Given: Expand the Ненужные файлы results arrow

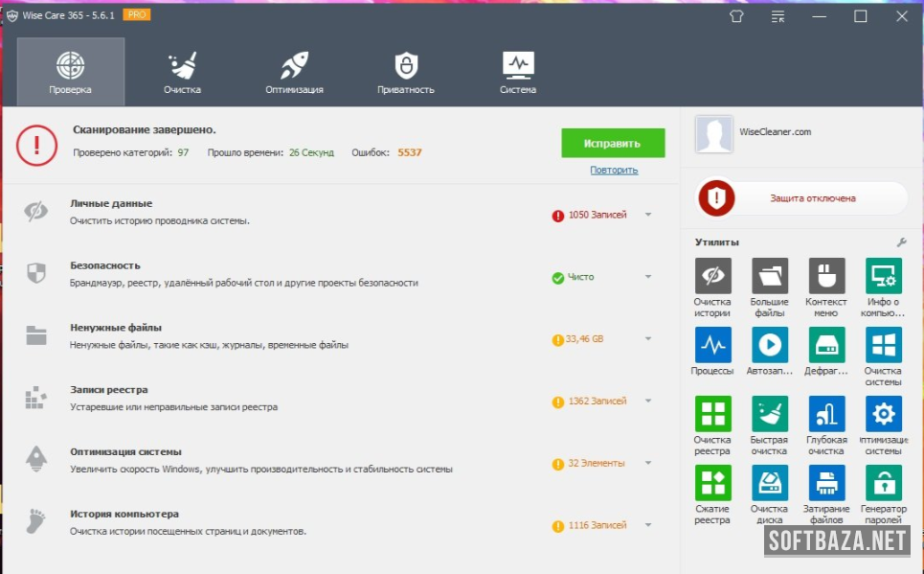Looking at the screenshot, I should [648, 338].
